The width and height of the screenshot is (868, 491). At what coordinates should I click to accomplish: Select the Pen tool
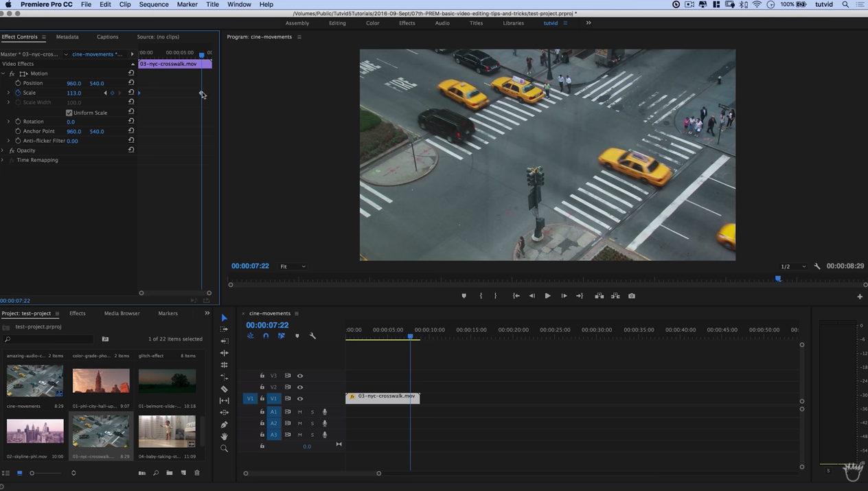224,424
